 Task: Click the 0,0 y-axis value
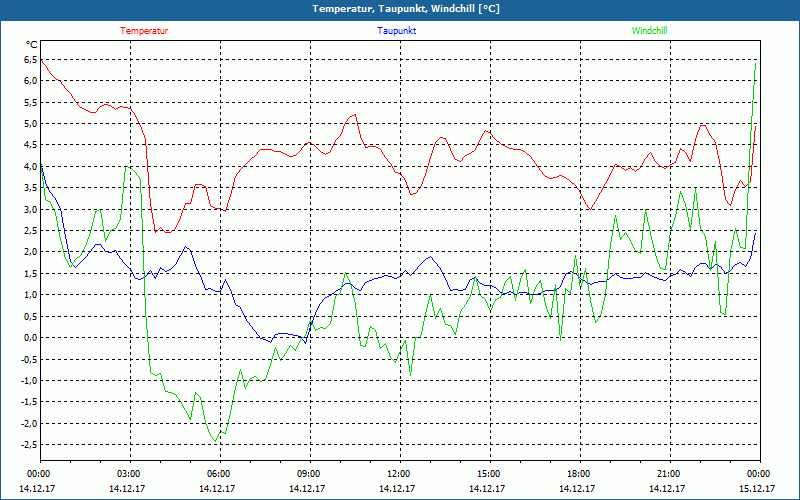tap(31, 338)
